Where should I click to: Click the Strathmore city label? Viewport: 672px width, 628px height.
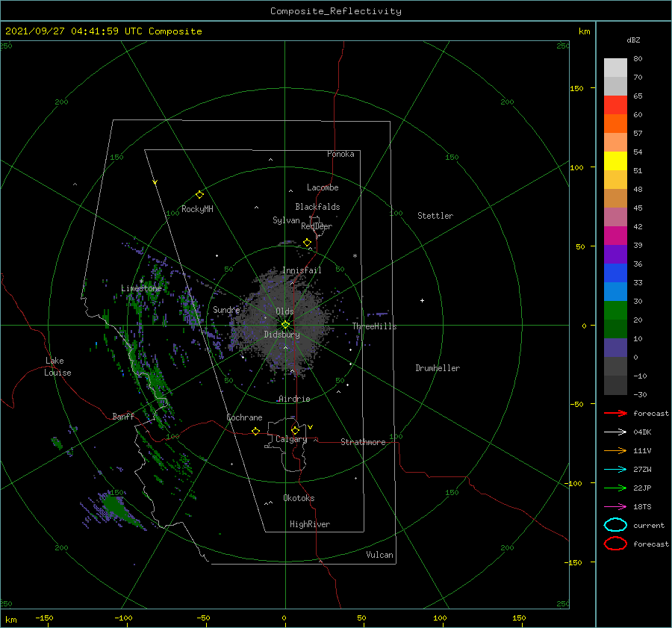[363, 442]
